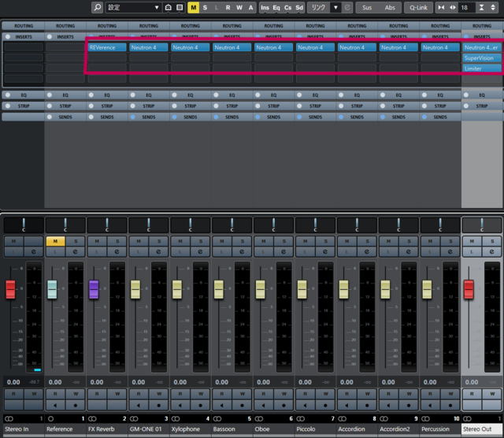Image resolution: width=504 pixels, height=438 pixels.
Task: Deactivate all solo states with toolbar S
Action: click(x=205, y=7)
